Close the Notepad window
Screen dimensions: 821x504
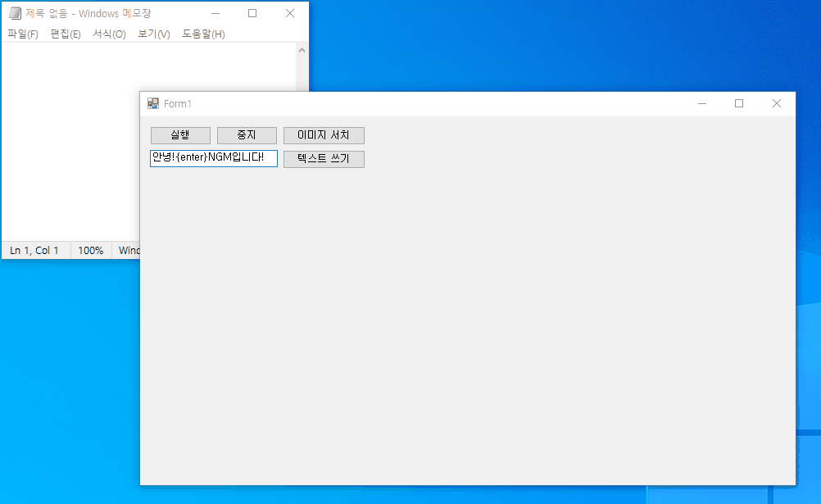point(290,14)
